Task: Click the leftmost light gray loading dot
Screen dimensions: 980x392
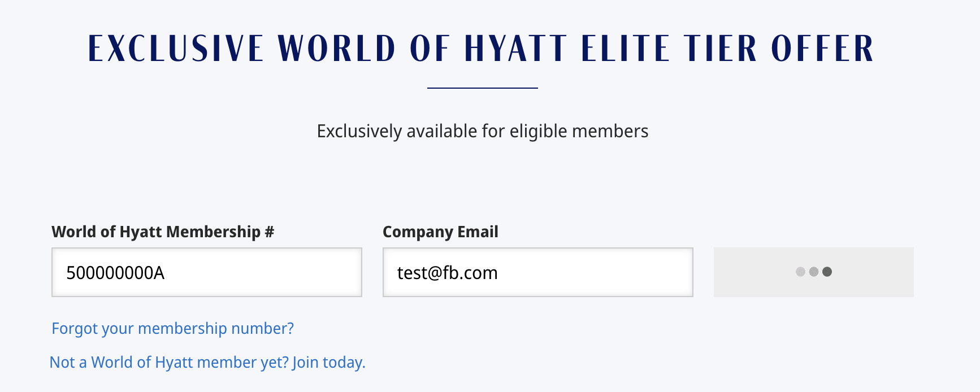Action: point(800,272)
